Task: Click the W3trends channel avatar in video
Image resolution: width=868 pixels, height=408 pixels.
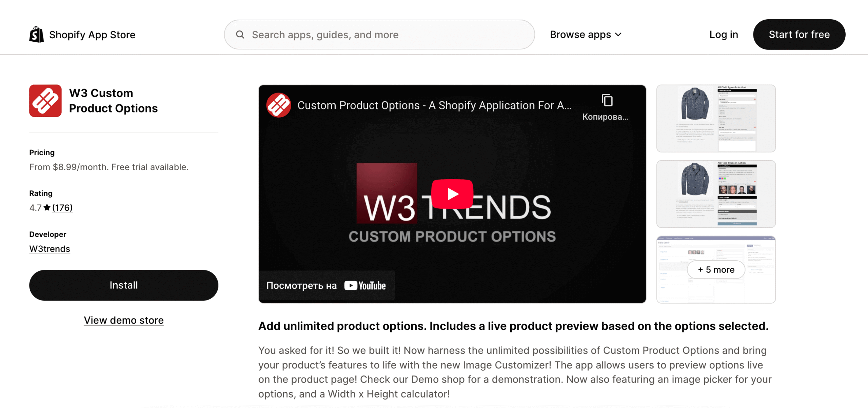Action: coord(278,105)
